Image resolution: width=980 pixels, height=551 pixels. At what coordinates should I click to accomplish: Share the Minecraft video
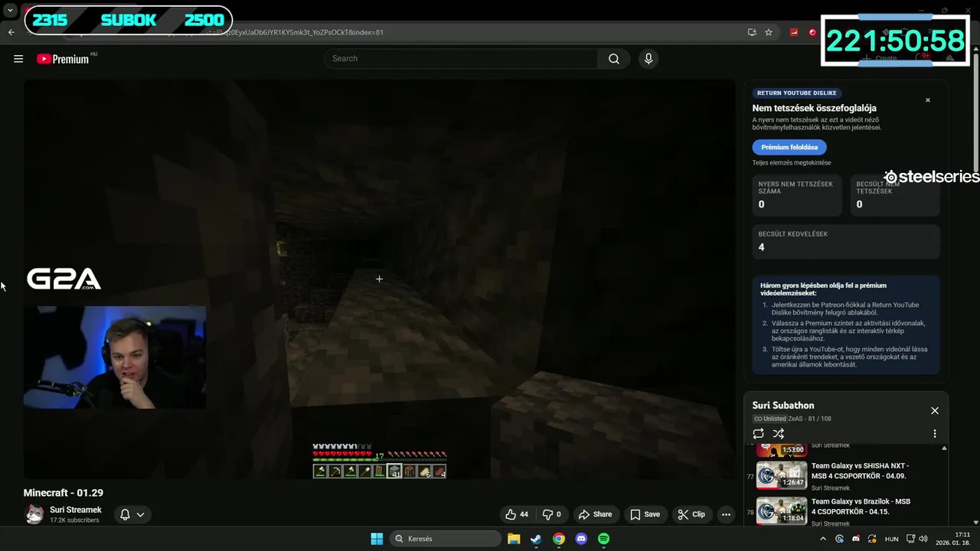coord(596,514)
